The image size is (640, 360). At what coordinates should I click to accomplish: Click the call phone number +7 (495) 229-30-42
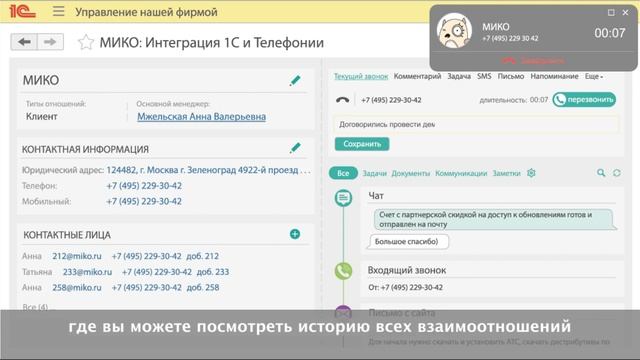tap(391, 100)
